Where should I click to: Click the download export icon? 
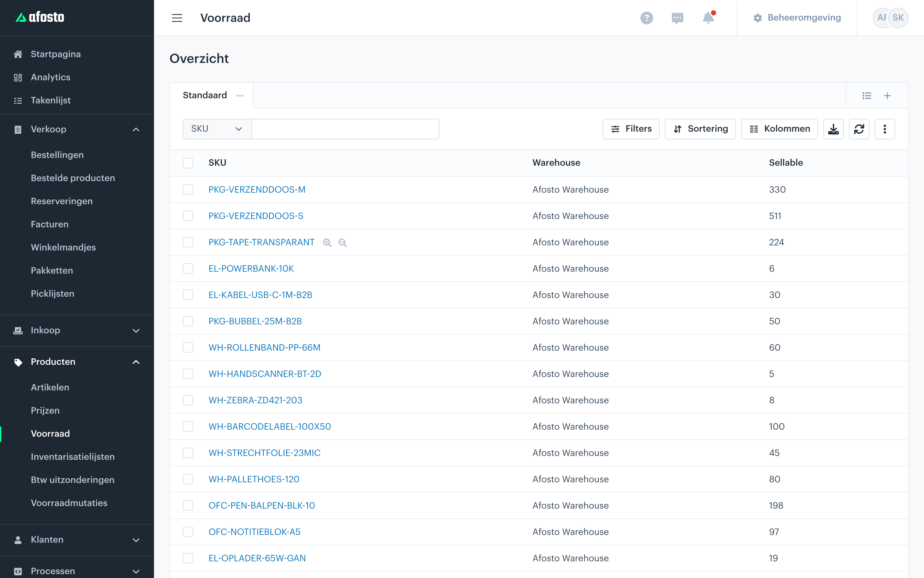833,129
